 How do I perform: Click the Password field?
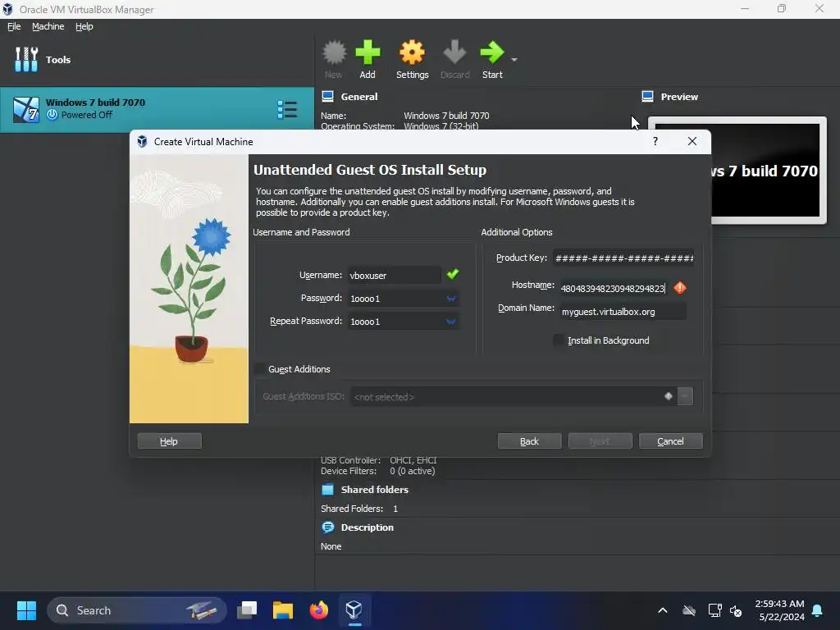tap(403, 298)
